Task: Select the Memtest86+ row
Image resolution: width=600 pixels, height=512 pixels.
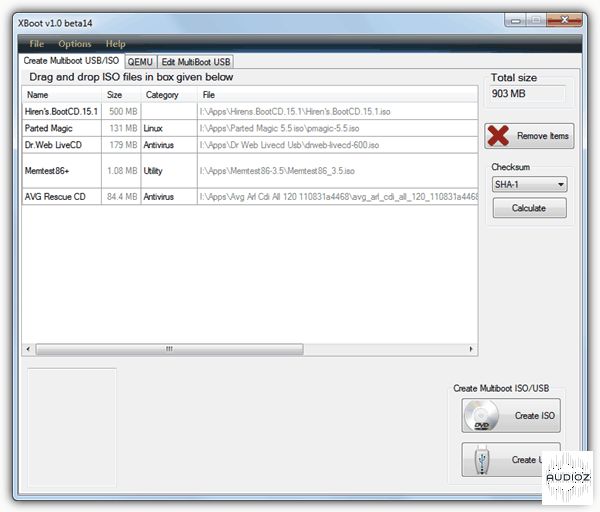Action: coord(250,171)
